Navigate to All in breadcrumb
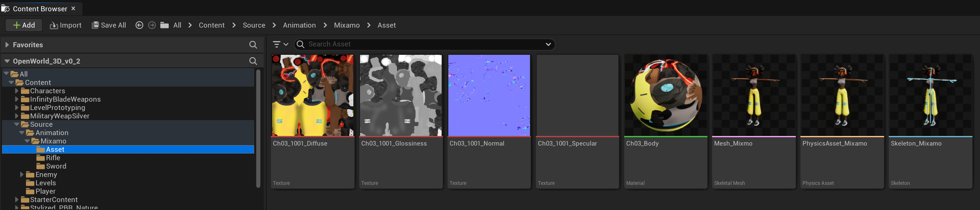 [177, 25]
